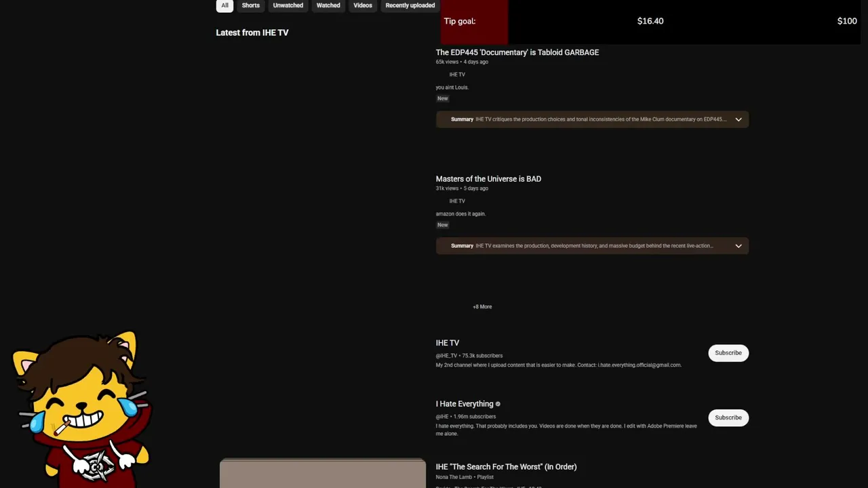Show the +8 More videos
The image size is (868, 488).
482,306
